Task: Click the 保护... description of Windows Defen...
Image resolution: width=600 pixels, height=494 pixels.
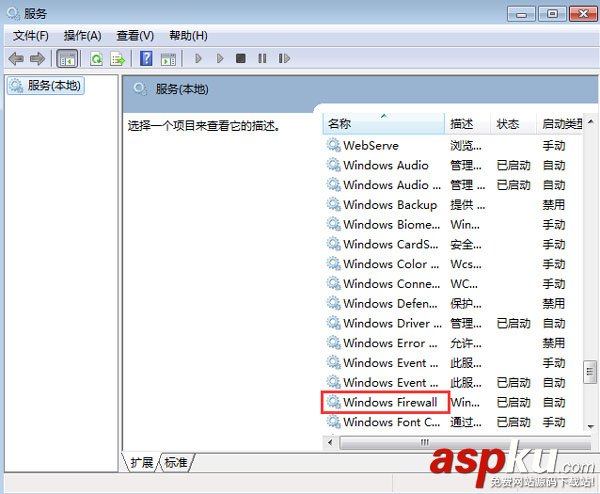Action: (x=466, y=304)
